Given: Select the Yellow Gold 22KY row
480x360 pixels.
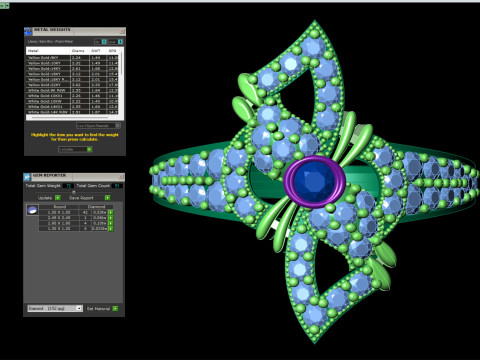Looking at the screenshot, I should click(x=72, y=85).
